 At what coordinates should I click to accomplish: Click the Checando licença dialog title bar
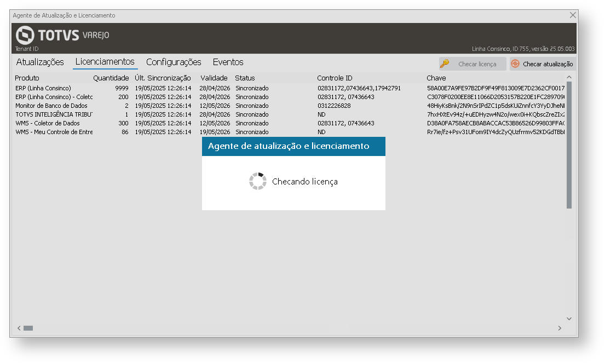[293, 146]
